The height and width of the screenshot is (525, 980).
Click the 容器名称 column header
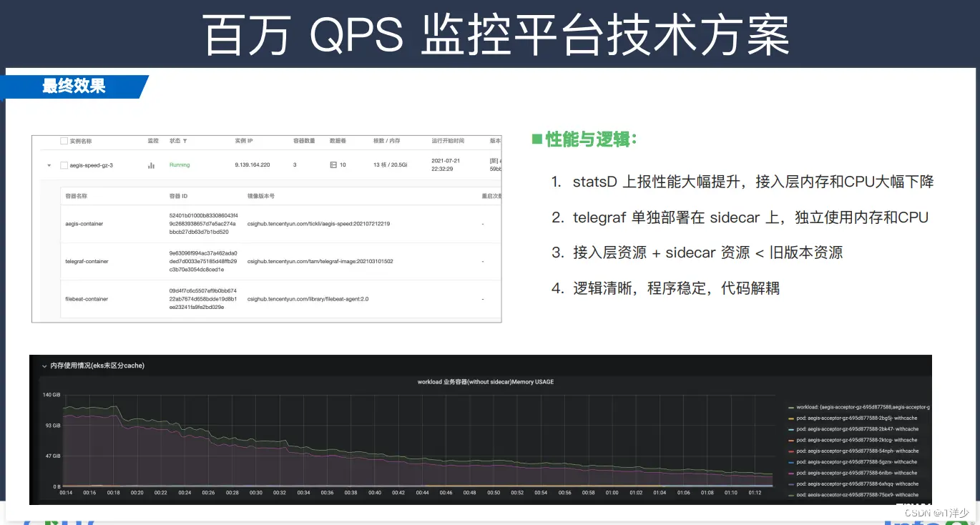[x=76, y=196]
